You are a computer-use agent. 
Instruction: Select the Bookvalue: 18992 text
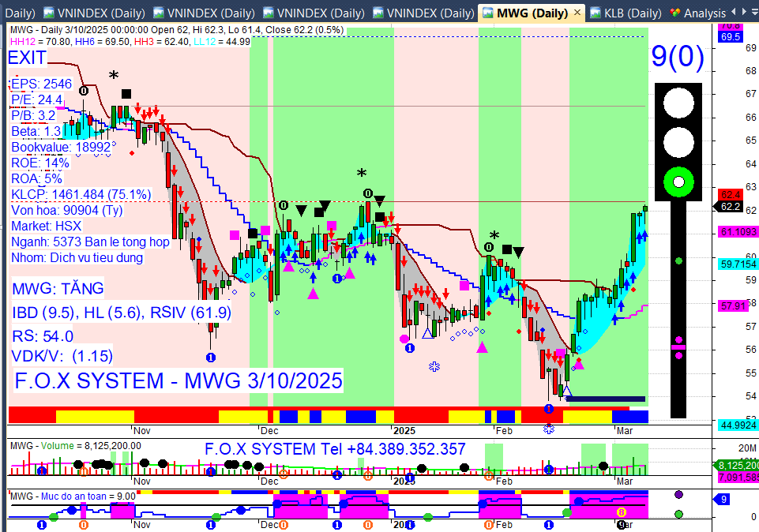(x=61, y=147)
